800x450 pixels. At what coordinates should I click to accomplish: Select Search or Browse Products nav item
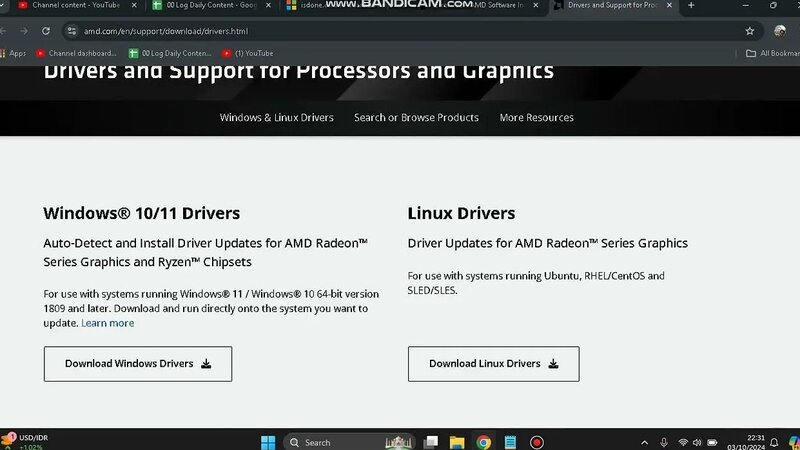point(416,117)
